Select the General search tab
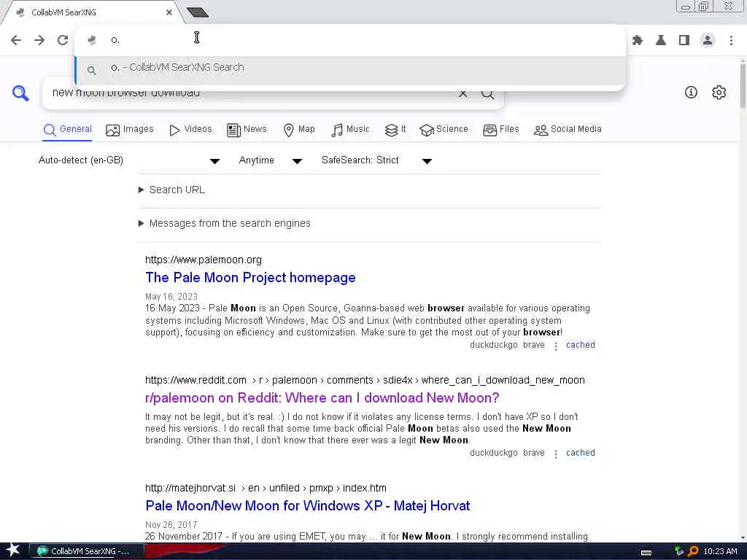Image resolution: width=747 pixels, height=560 pixels. pyautogui.click(x=67, y=130)
